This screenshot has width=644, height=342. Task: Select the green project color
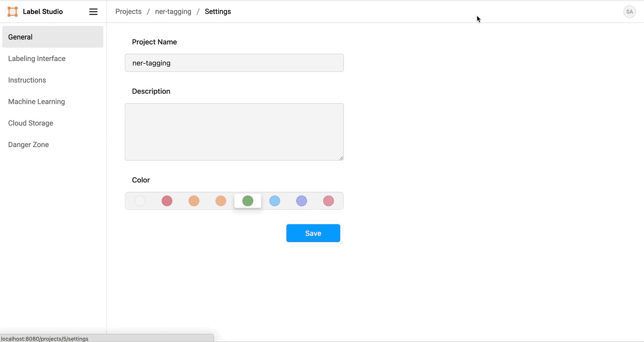click(248, 201)
